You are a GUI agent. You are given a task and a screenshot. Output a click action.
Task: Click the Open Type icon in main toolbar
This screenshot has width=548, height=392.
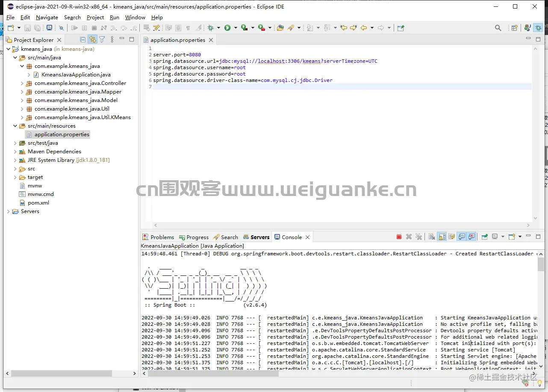280,28
